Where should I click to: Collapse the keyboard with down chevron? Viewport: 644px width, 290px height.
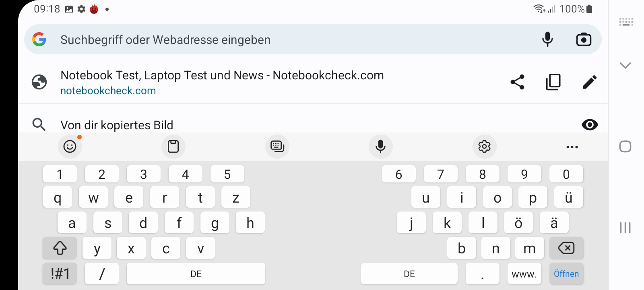pyautogui.click(x=625, y=65)
